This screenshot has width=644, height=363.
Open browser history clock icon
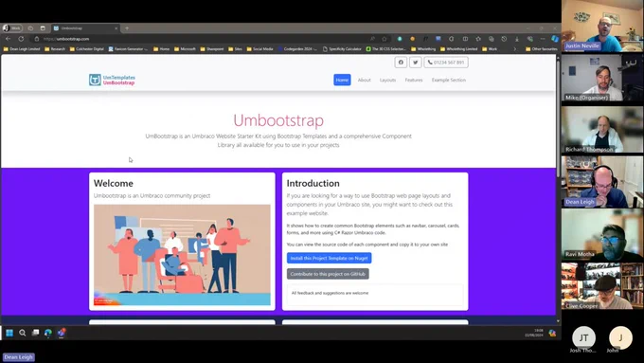point(504,39)
